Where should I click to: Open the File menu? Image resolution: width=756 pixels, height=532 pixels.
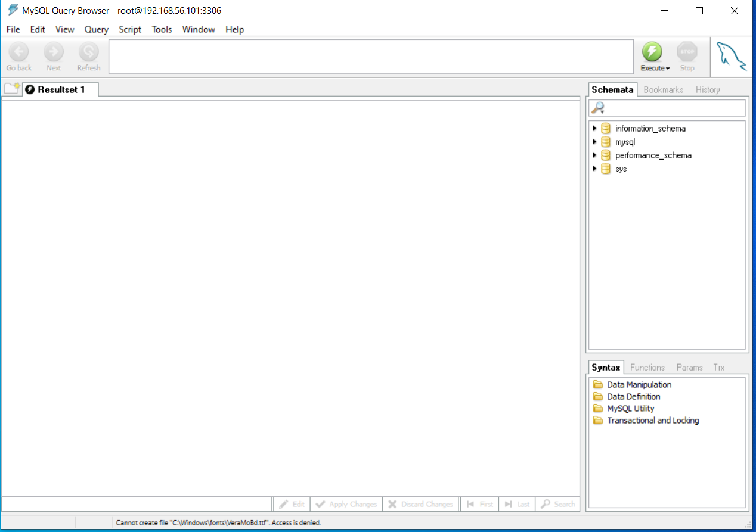coord(13,29)
